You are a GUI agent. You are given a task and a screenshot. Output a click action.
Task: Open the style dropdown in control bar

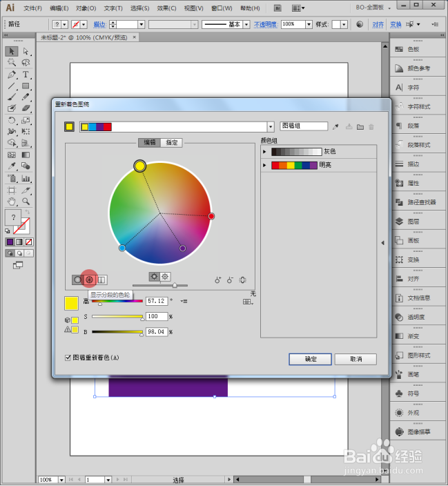click(344, 24)
